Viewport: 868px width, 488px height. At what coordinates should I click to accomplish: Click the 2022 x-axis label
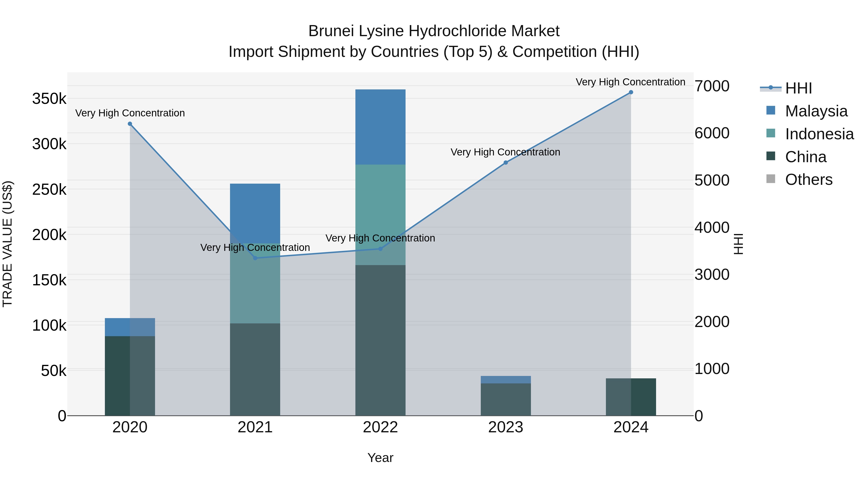(380, 427)
